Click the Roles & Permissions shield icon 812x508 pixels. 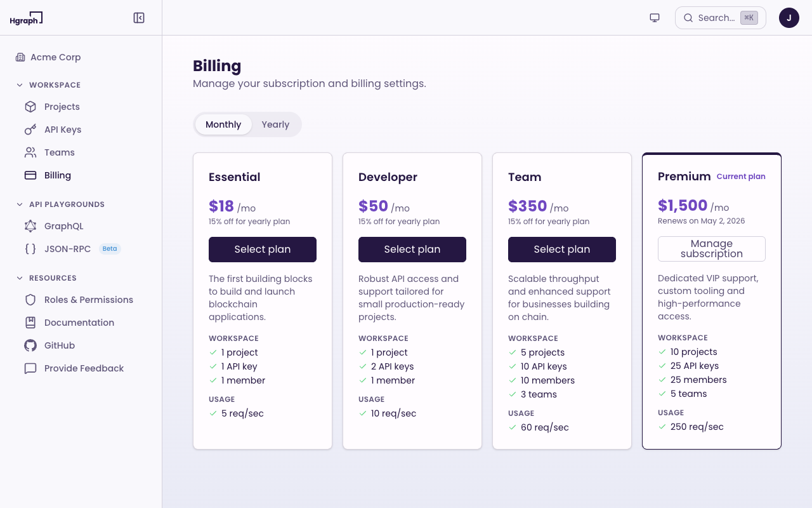30,300
